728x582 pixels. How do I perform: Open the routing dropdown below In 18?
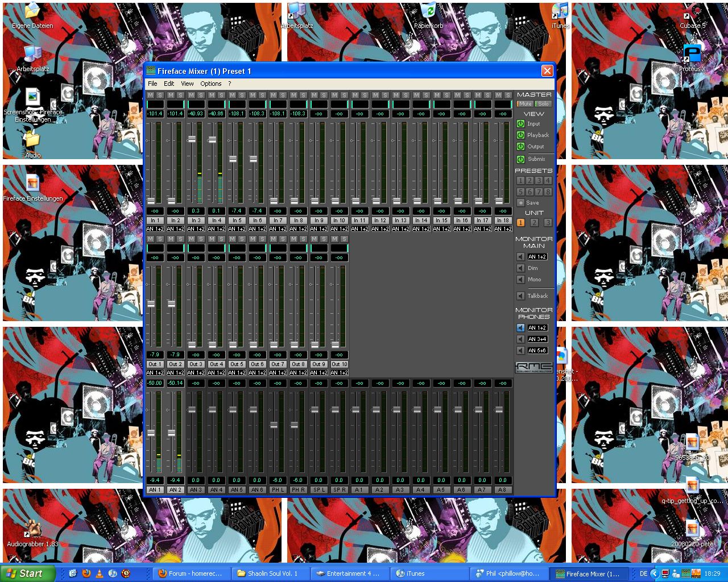[503, 229]
